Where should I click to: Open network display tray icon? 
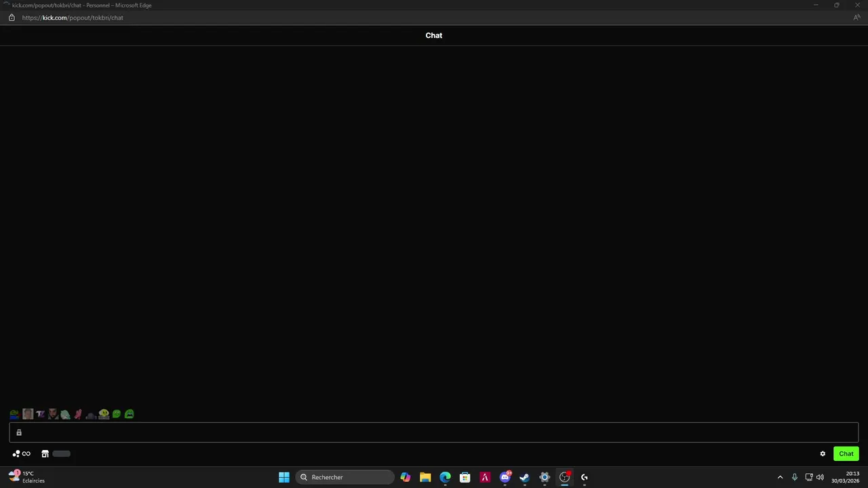pos(808,477)
